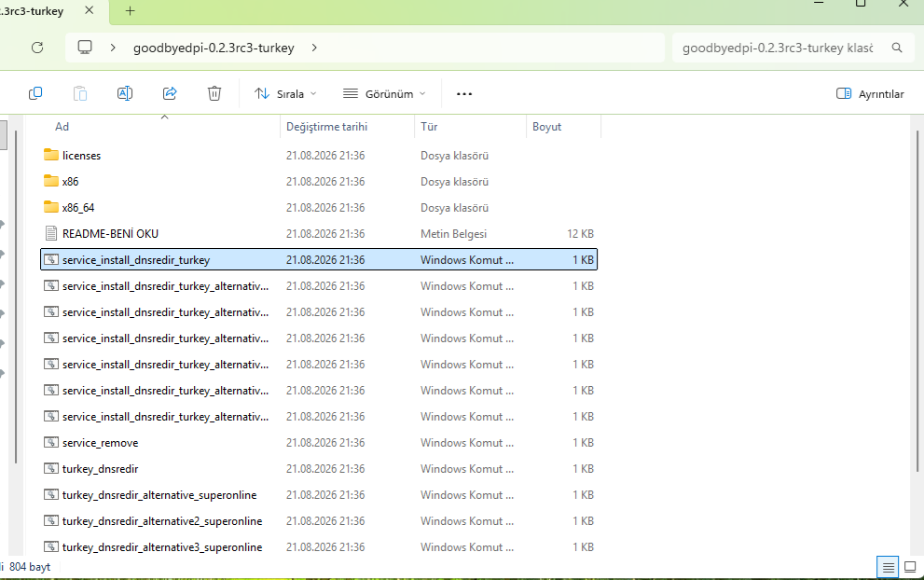Click Dosya klasörü type for licenses
924x580 pixels.
pyautogui.click(x=454, y=156)
